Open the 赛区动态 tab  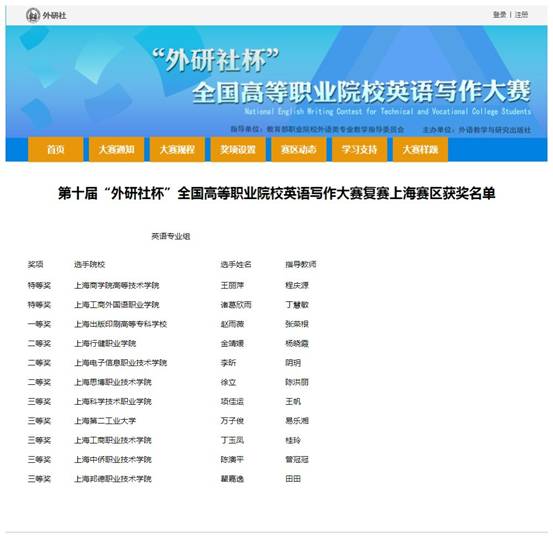tap(299, 150)
